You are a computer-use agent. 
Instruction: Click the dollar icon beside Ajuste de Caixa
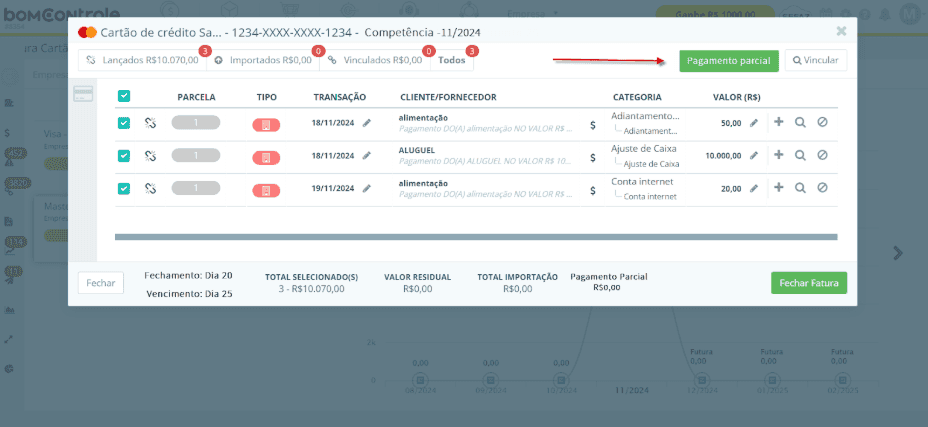pyautogui.click(x=592, y=158)
